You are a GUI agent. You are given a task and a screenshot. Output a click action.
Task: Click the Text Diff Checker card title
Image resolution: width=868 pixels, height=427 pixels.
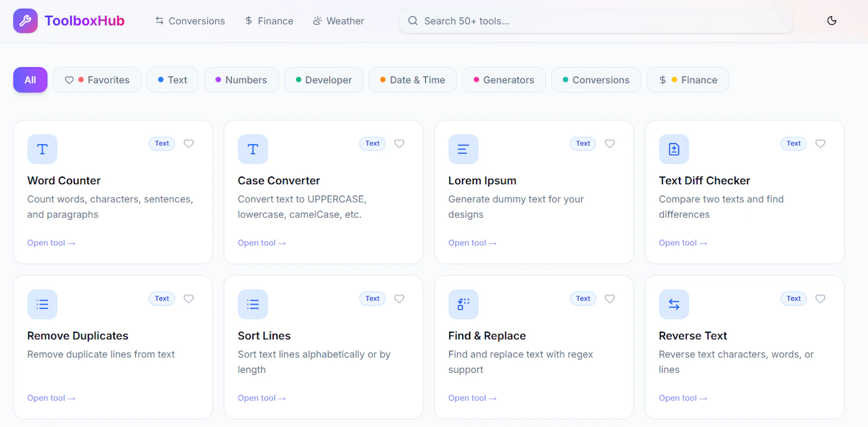tap(704, 180)
